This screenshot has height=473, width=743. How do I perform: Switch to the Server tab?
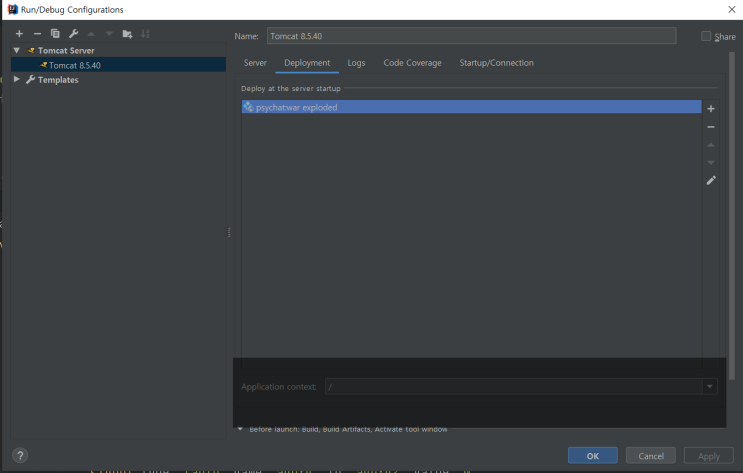[x=255, y=63]
